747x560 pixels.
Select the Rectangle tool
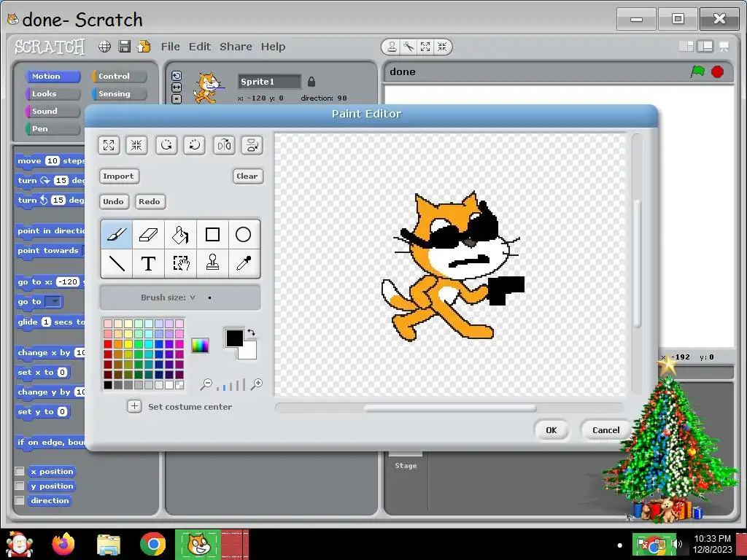pyautogui.click(x=212, y=234)
